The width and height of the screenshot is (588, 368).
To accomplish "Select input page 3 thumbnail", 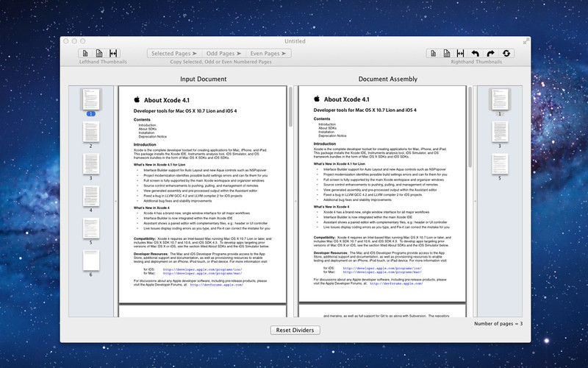I will (x=90, y=163).
